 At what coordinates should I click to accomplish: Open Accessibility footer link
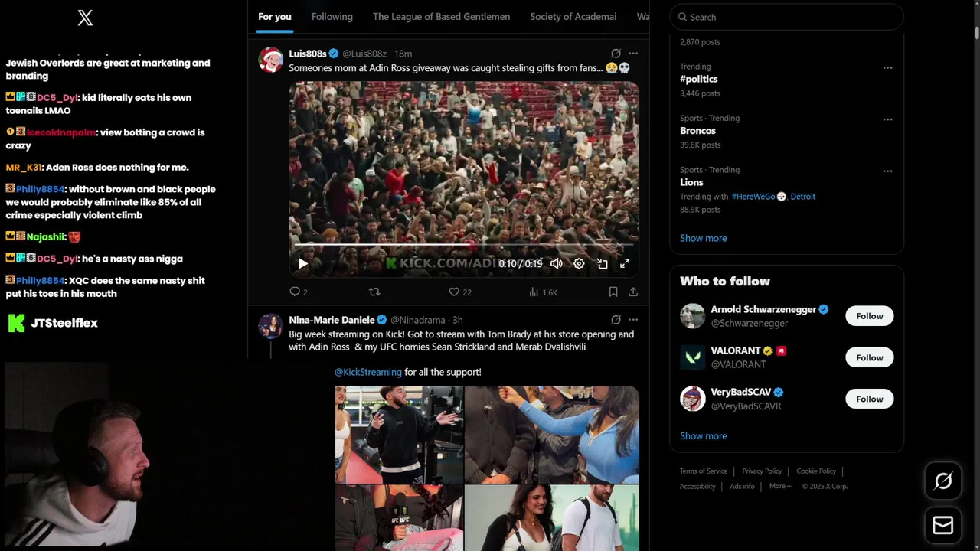(697, 487)
